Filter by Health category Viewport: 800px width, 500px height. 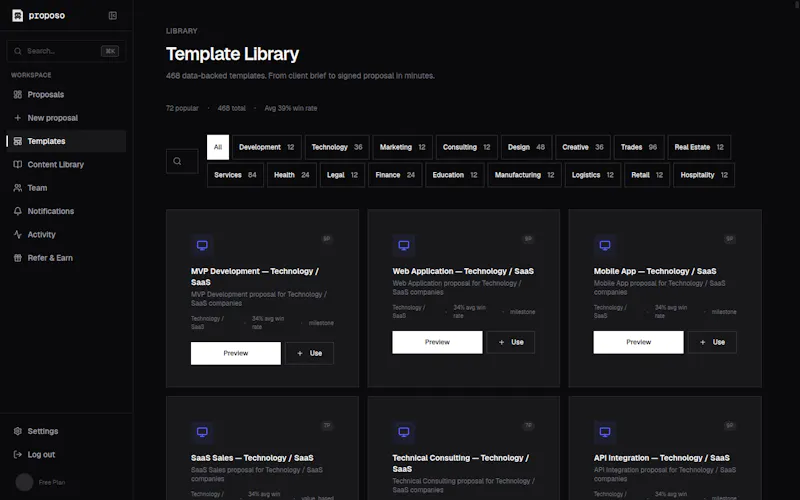coord(292,175)
